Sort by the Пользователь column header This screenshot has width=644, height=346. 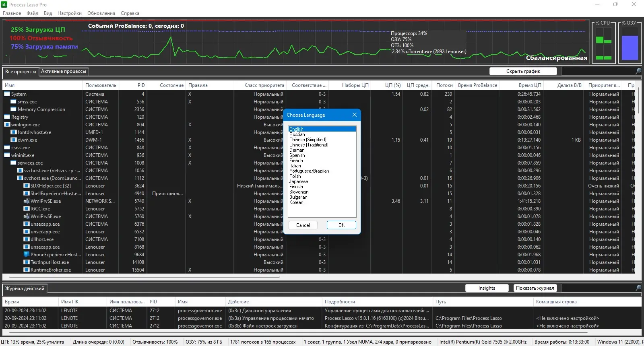(101, 85)
